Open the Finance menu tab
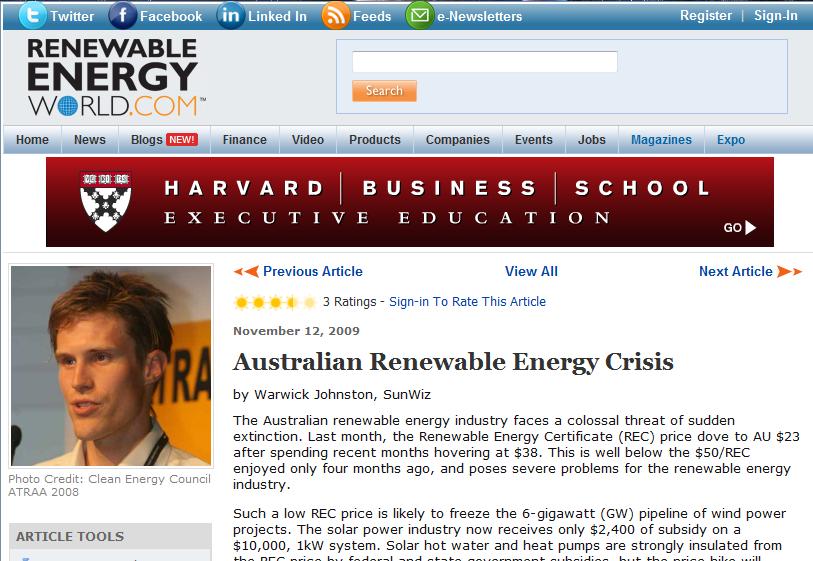The image size is (813, 561). click(245, 139)
